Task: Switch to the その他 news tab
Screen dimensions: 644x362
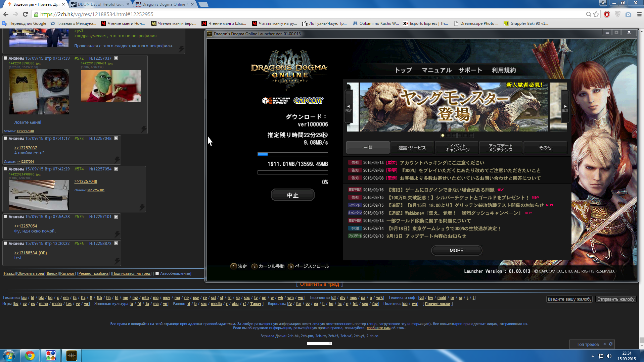Action: tap(545, 148)
